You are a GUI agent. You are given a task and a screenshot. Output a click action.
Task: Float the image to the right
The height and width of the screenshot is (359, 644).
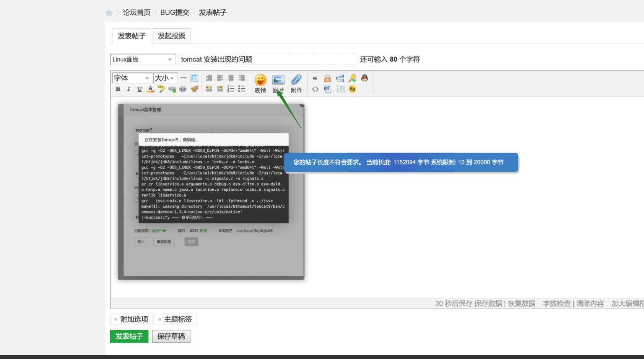tap(220, 89)
